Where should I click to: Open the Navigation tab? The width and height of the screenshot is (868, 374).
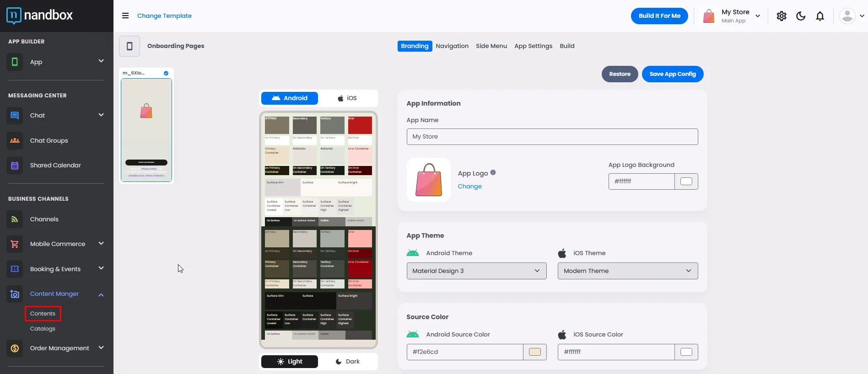tap(452, 46)
